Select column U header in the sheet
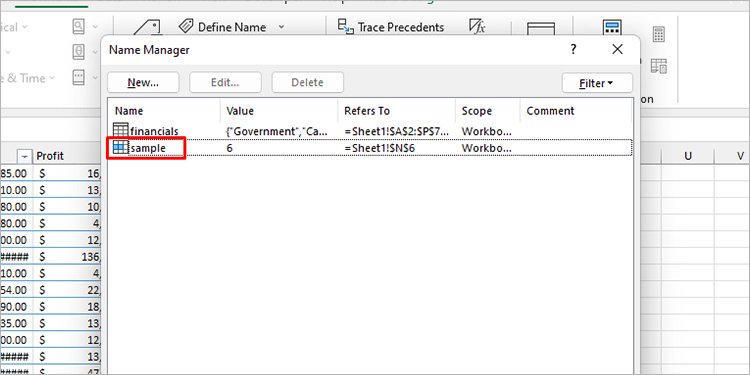Image resolution: width=750 pixels, height=375 pixels. (x=688, y=156)
